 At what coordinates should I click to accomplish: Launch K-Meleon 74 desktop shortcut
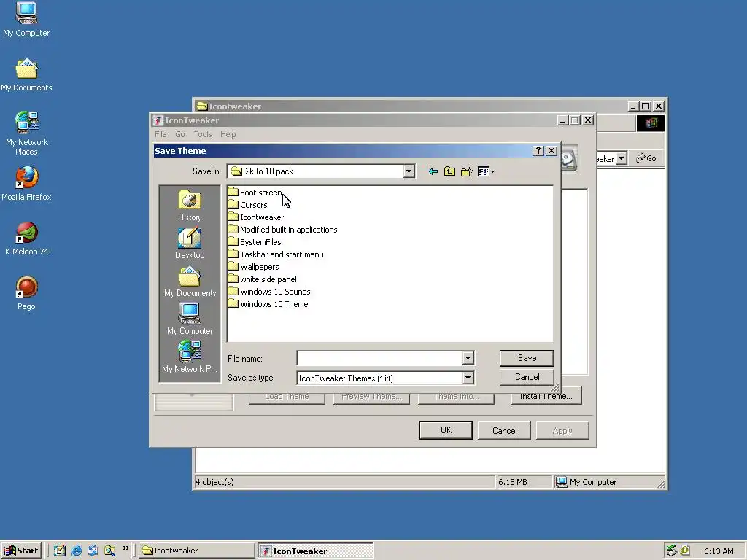point(26,238)
